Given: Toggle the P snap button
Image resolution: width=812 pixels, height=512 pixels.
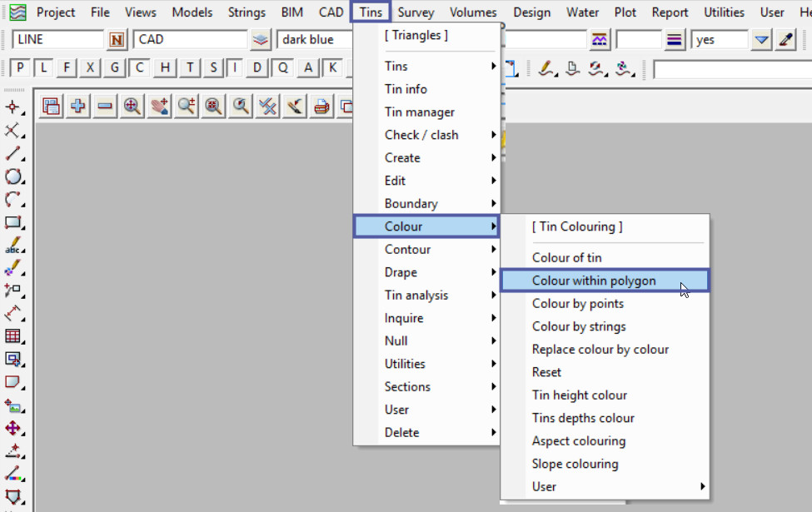Looking at the screenshot, I should coord(20,68).
